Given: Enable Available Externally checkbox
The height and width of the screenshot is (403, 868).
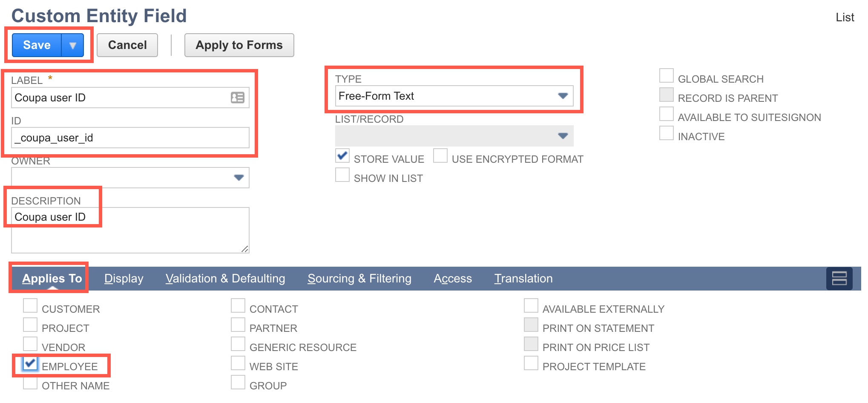Looking at the screenshot, I should [x=531, y=306].
